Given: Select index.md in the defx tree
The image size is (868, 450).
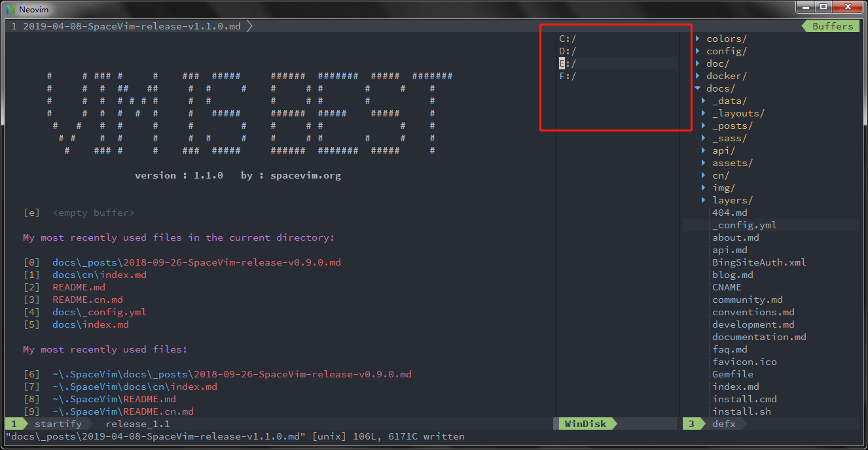Looking at the screenshot, I should [x=736, y=387].
